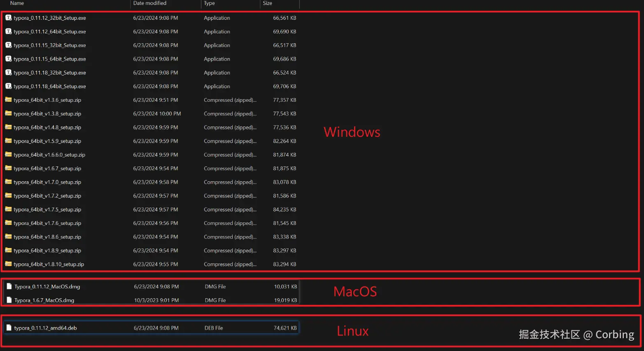This screenshot has width=644, height=351.
Task: Select file name typora_64bit_v1.8.6_setup.zip
Action: coord(47,237)
